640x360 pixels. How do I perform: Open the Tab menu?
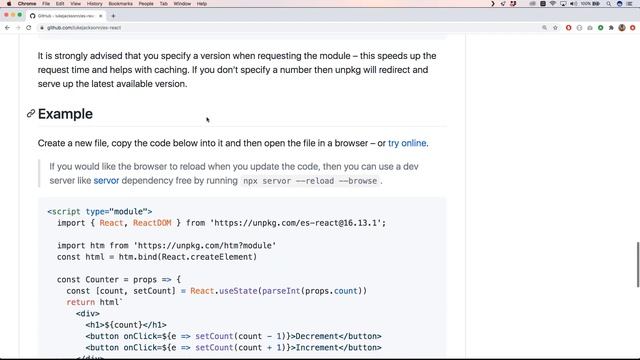coord(164,4)
